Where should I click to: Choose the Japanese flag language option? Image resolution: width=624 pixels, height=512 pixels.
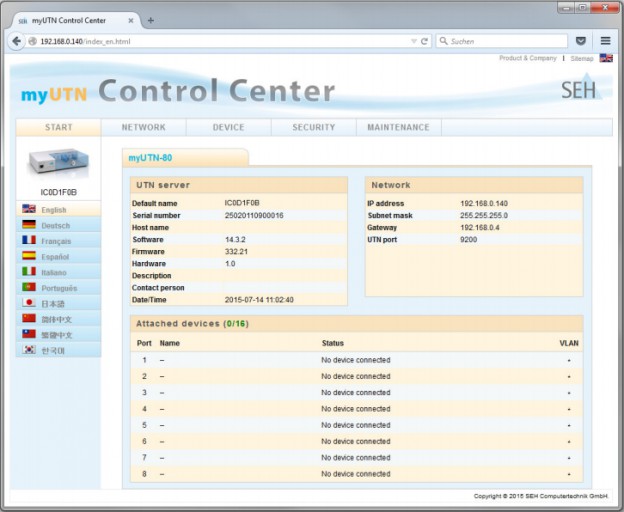point(29,302)
